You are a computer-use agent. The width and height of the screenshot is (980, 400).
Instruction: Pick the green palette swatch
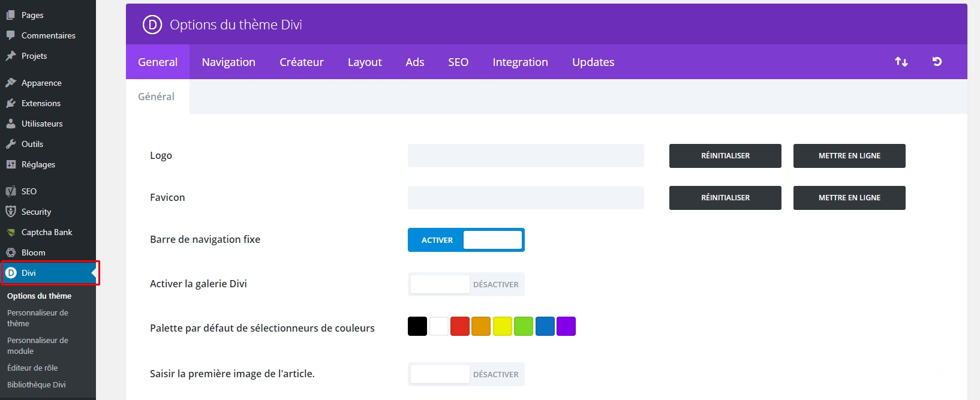click(524, 326)
